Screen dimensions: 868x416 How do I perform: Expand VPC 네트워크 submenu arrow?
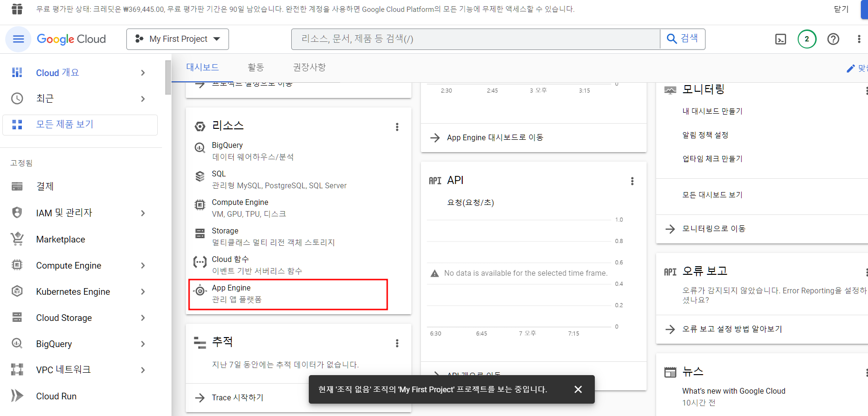[143, 370]
